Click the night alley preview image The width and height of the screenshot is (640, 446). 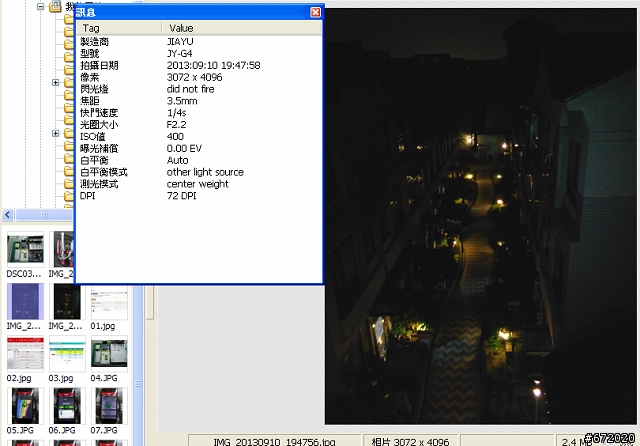pyautogui.click(x=480, y=216)
